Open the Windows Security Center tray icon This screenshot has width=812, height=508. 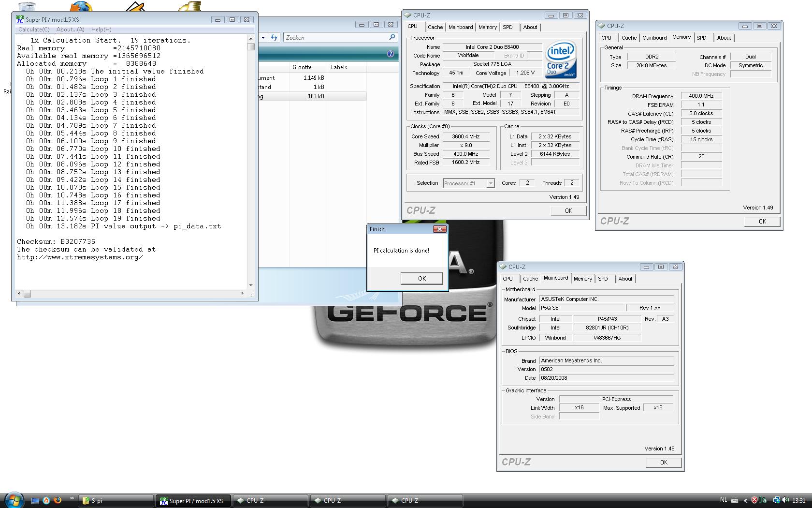(x=754, y=501)
